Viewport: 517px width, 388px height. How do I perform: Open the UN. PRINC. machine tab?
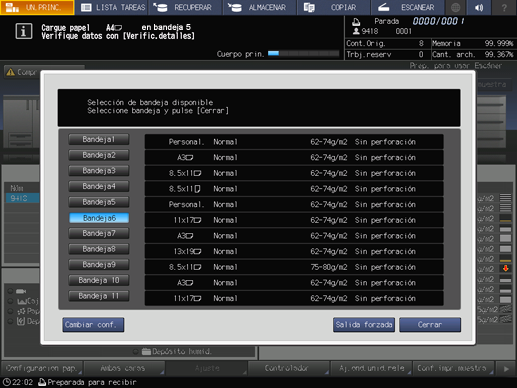pos(37,7)
